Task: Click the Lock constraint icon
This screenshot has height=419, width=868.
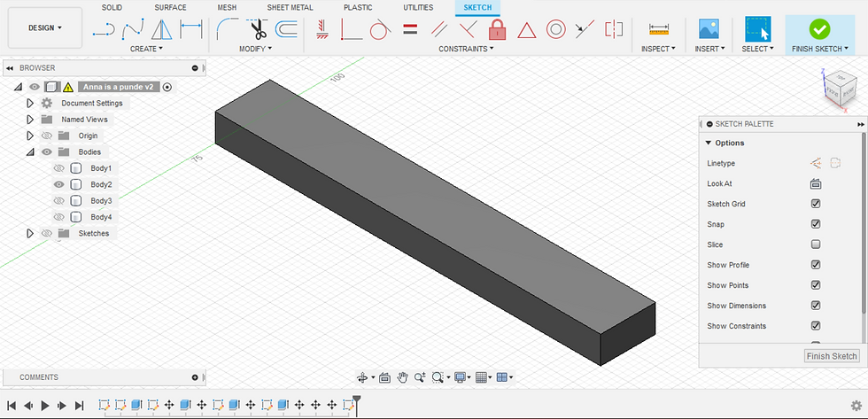Action: pyautogui.click(x=496, y=29)
